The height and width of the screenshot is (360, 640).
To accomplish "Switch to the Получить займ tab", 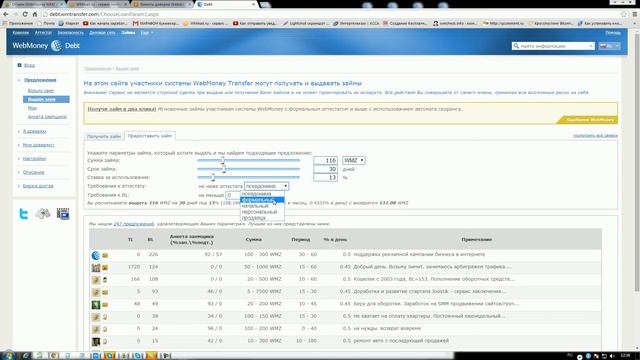I will coord(104,136).
